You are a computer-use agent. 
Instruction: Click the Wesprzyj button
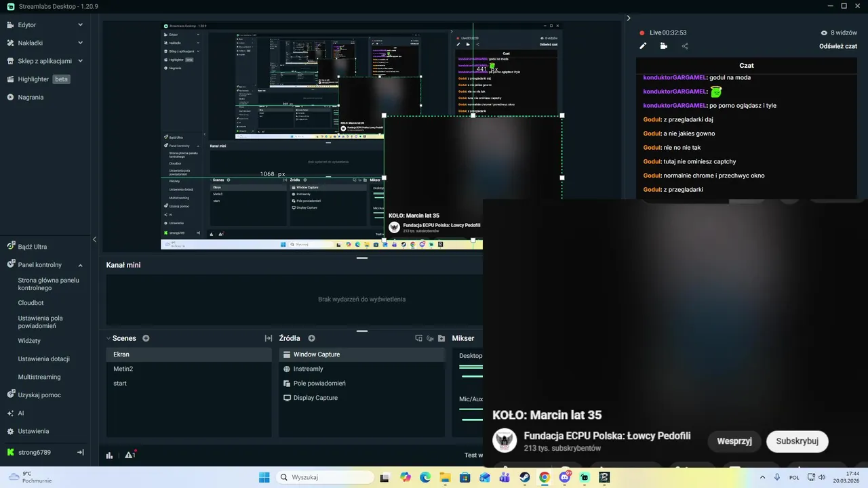734,441
